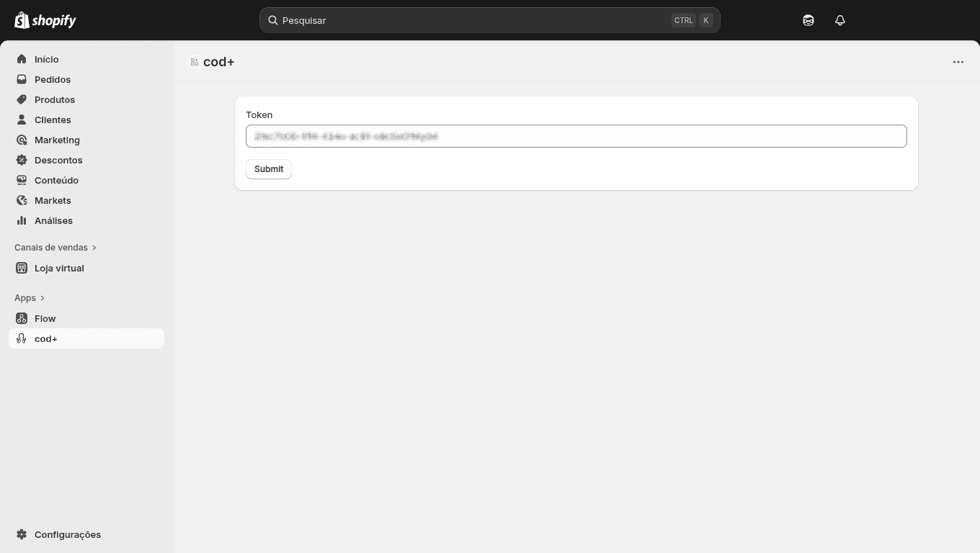The image size is (980, 553).
Task: Click inside the Token input field
Action: point(576,136)
